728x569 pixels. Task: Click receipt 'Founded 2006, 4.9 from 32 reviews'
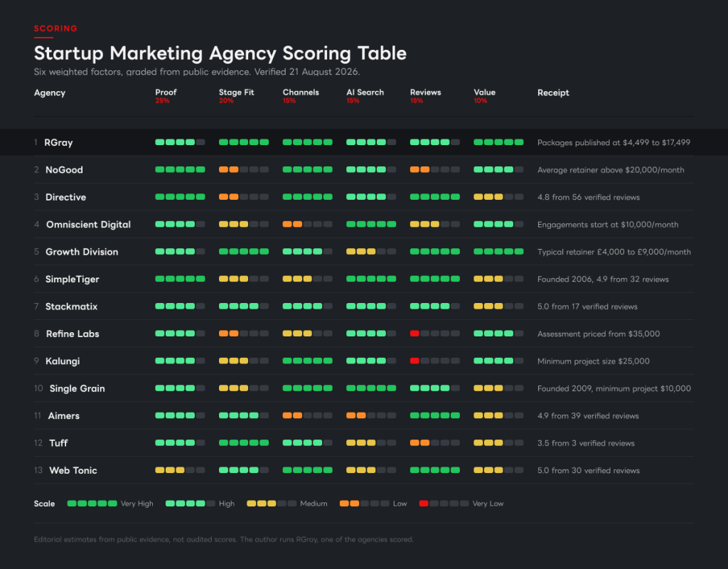(603, 279)
